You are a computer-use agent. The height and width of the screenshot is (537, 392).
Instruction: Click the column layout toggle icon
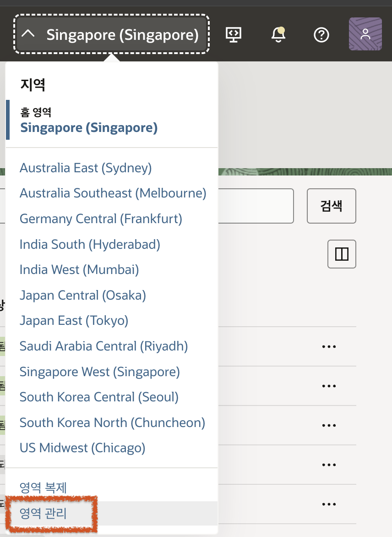click(342, 254)
